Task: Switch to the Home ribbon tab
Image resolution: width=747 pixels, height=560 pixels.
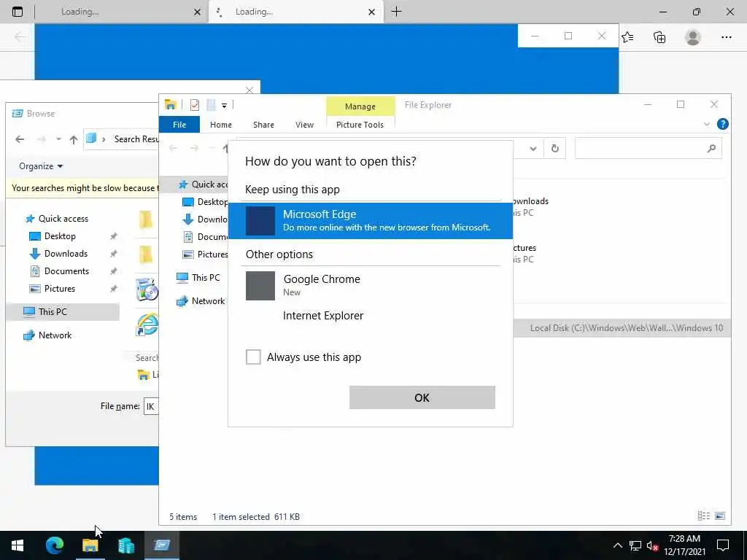Action: click(220, 125)
